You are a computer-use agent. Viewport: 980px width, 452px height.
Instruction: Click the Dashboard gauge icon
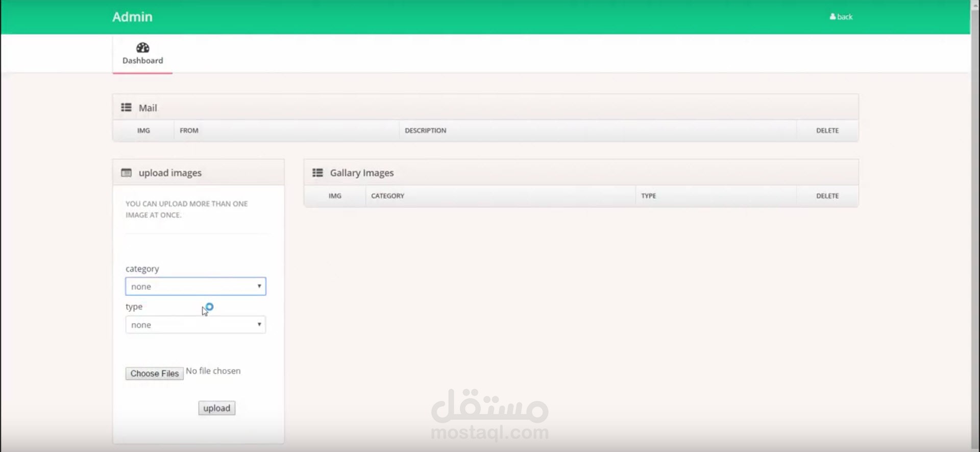click(142, 47)
